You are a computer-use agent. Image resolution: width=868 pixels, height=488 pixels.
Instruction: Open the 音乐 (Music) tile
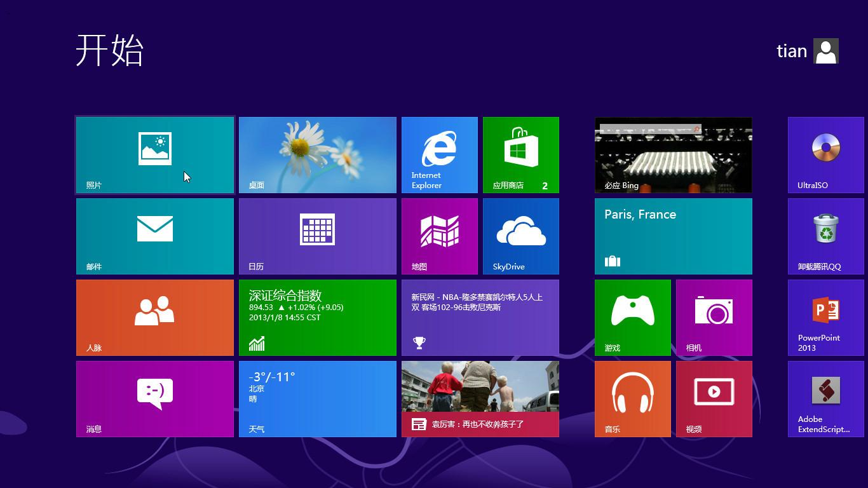point(633,398)
